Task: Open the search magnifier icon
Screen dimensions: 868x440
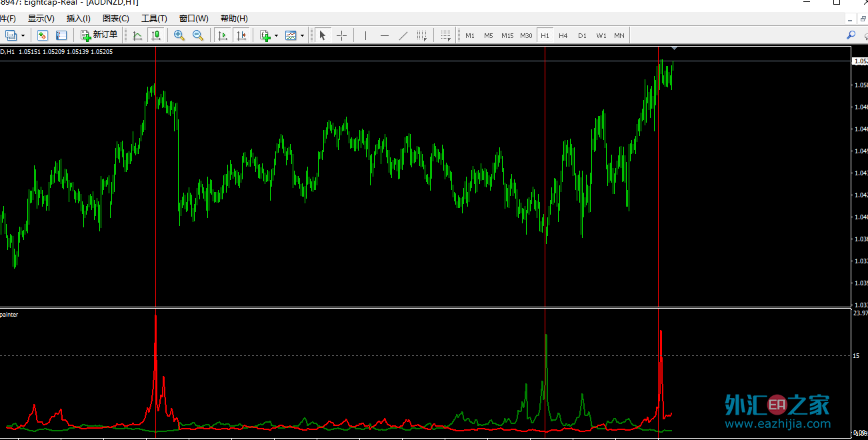Action: (x=851, y=35)
